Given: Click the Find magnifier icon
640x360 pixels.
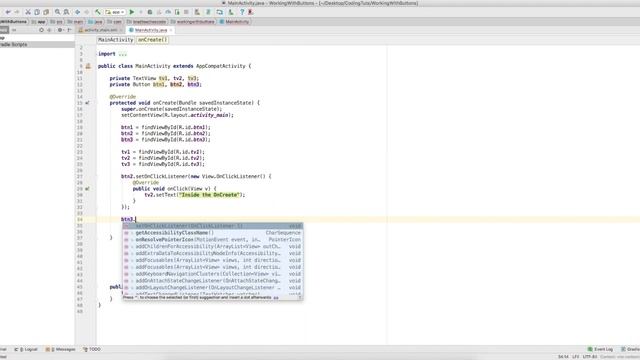Looking at the screenshot, I should [58, 12].
